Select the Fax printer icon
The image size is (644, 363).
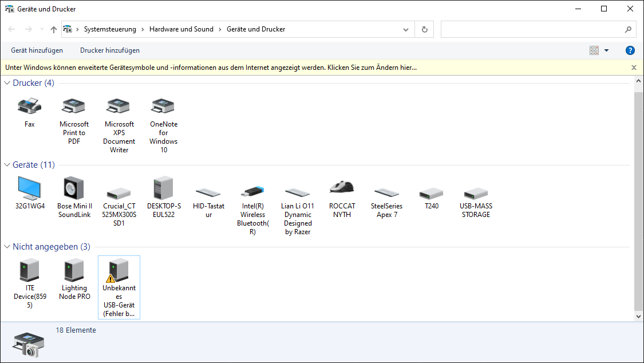coord(30,106)
